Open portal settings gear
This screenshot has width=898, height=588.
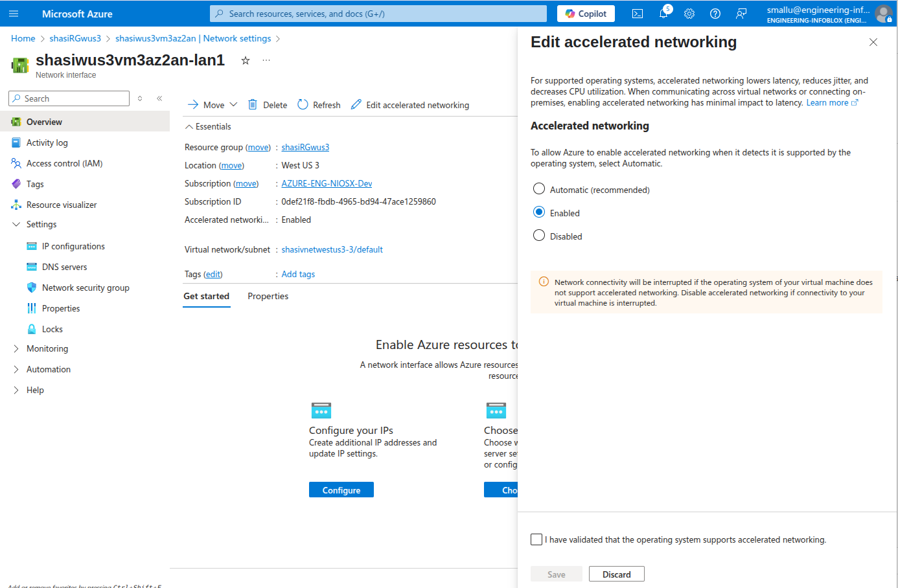pyautogui.click(x=689, y=14)
